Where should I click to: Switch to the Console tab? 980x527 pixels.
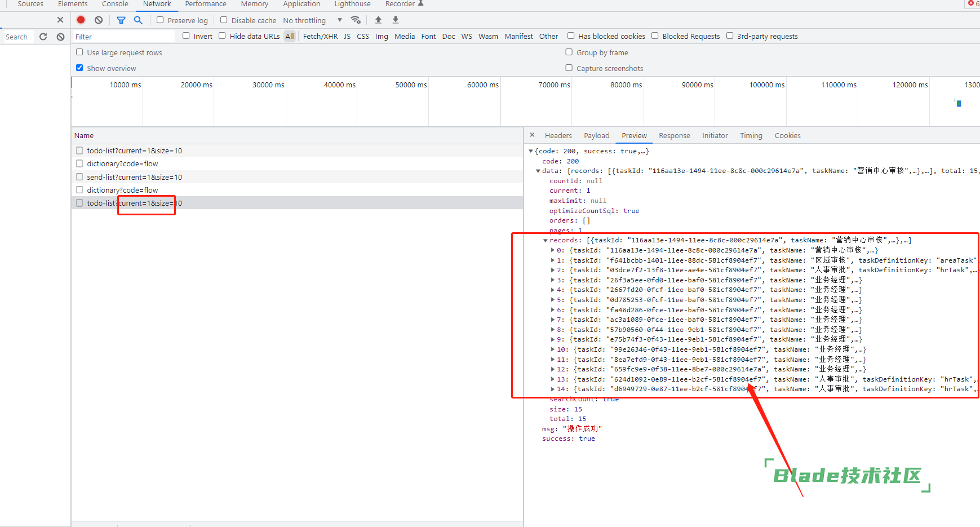click(x=115, y=4)
